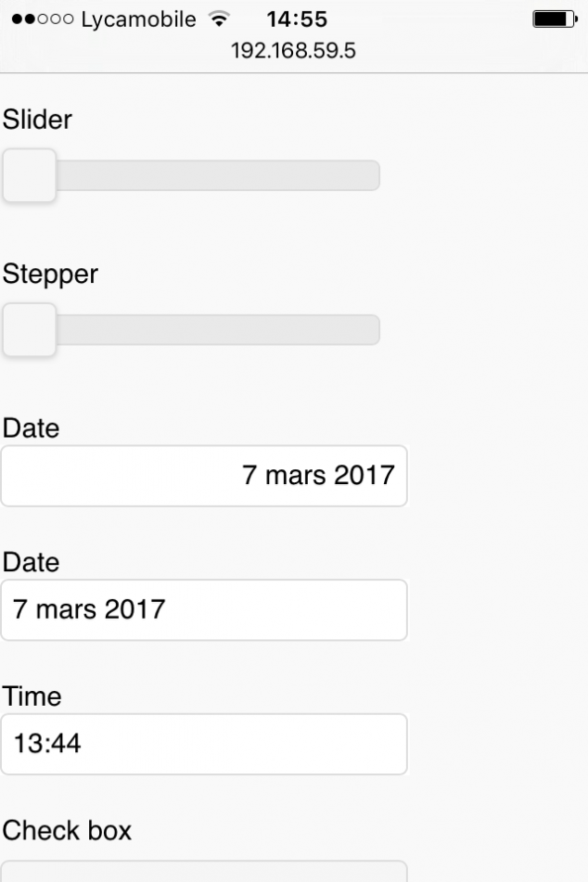Tap the Stepper section label
Viewport: 588px width, 882px height.
coord(51,274)
